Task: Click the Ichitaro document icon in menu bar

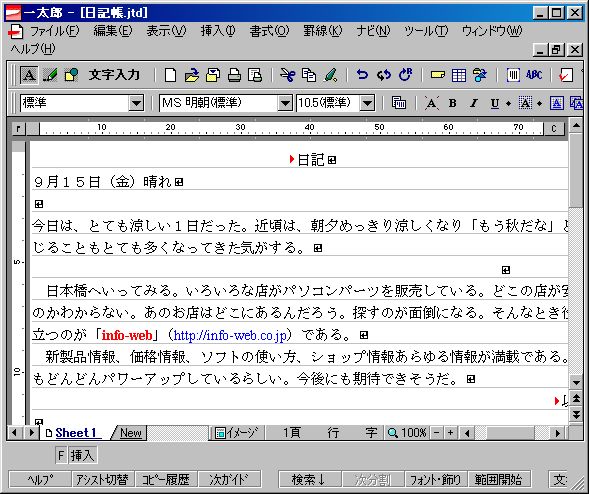Action: click(x=15, y=31)
